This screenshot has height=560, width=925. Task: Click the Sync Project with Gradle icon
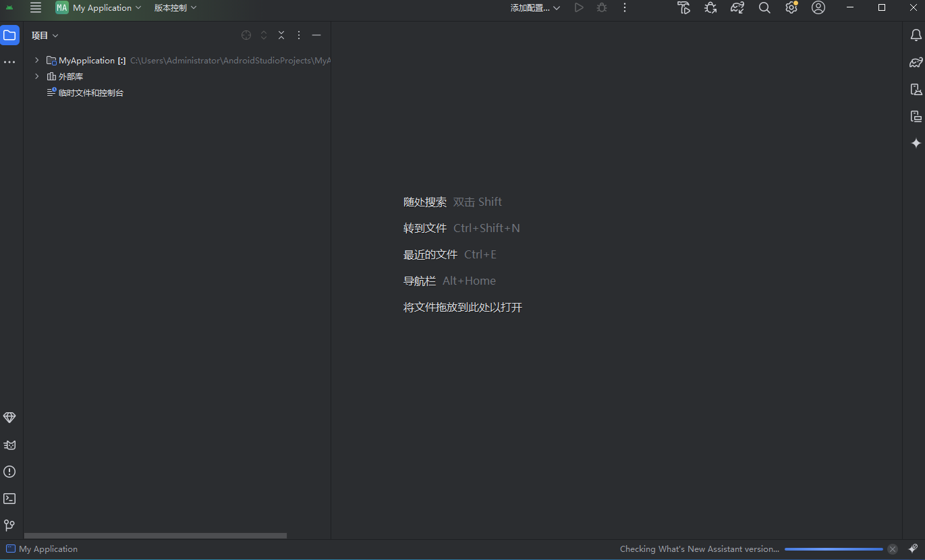click(x=737, y=8)
